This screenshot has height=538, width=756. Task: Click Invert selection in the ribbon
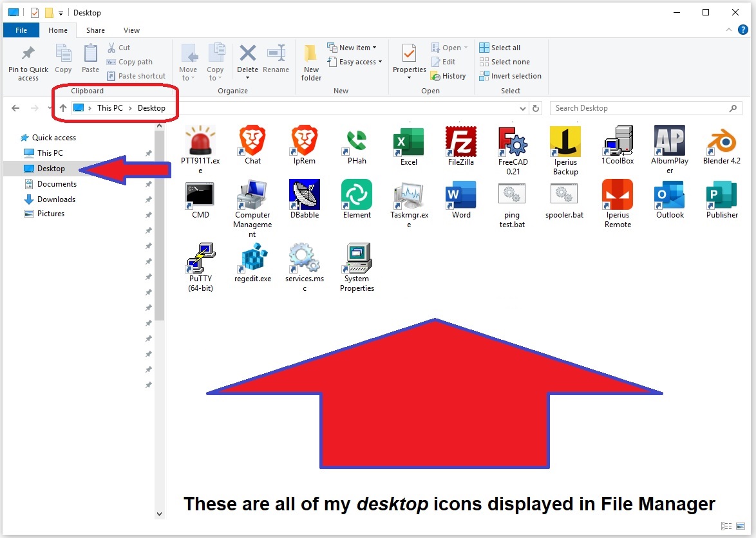coord(510,76)
